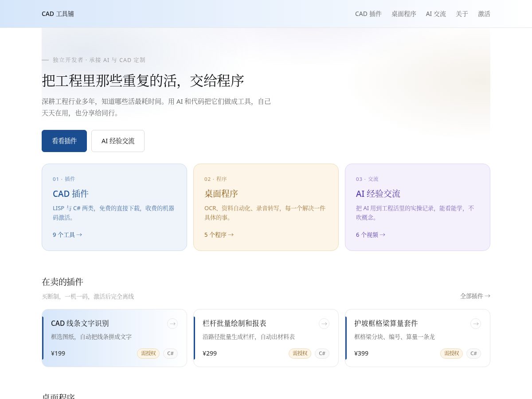The width and height of the screenshot is (532, 399).
Task: Click the 看看插件 button
Action: pos(64,141)
